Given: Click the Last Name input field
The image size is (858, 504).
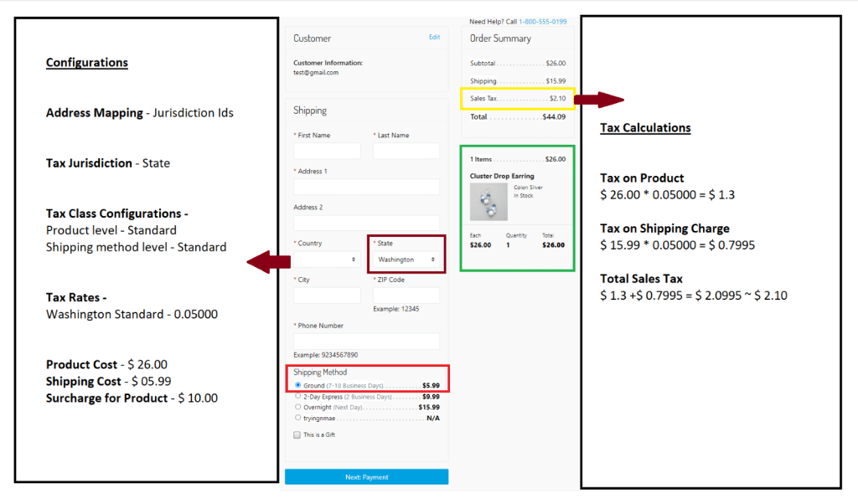Looking at the screenshot, I should click(x=406, y=151).
